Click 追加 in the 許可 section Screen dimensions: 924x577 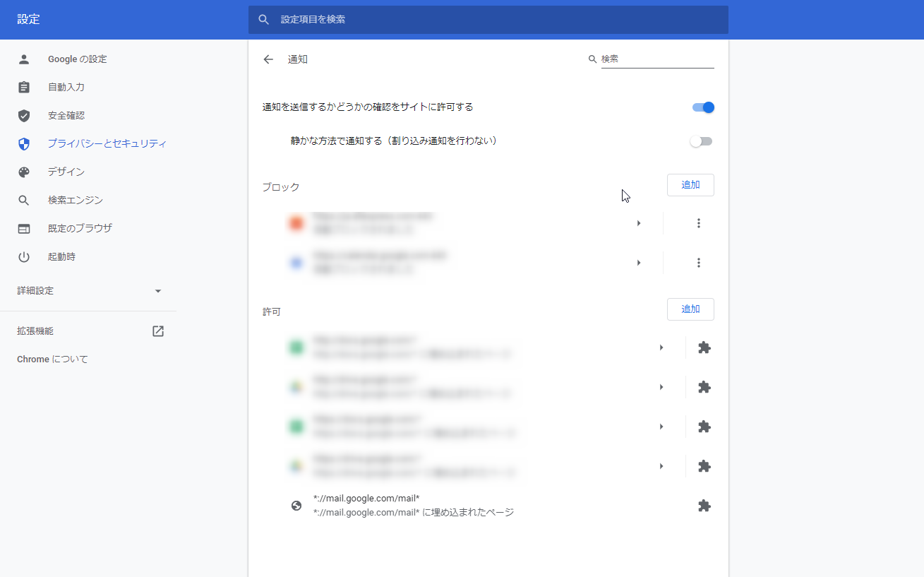[x=690, y=309]
